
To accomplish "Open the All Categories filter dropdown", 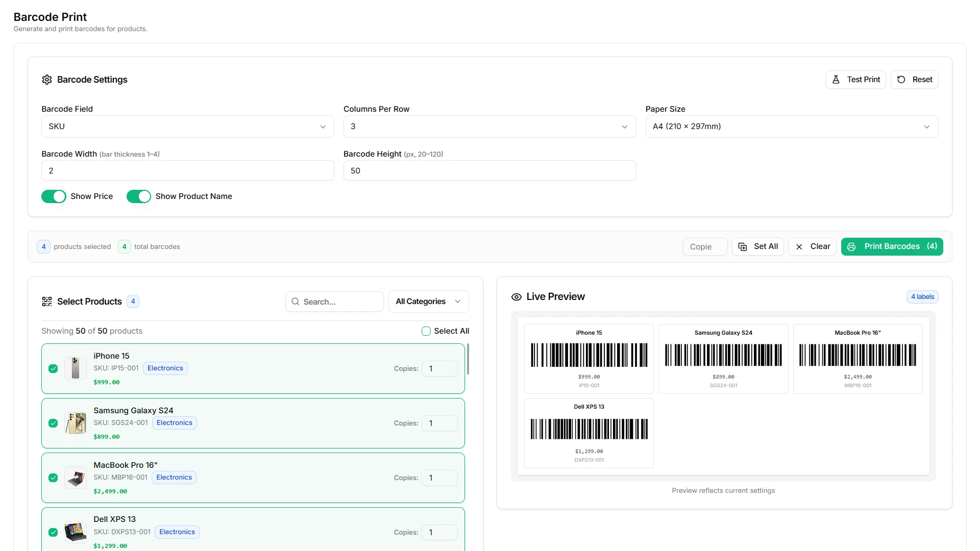I will (429, 302).
